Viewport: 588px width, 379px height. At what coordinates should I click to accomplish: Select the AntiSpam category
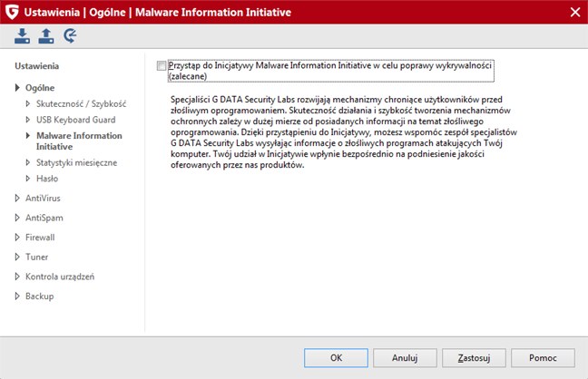44,218
